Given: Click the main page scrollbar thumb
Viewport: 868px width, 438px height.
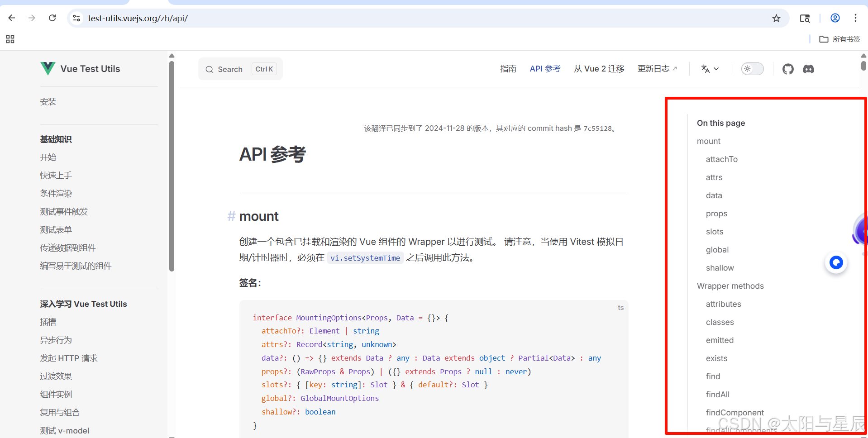Looking at the screenshot, I should pyautogui.click(x=863, y=66).
